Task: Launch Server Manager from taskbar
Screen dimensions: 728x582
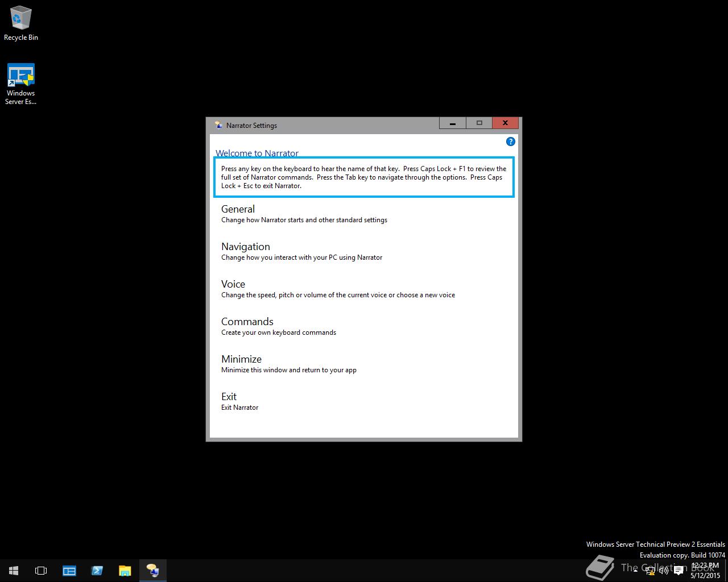Action: [69, 571]
